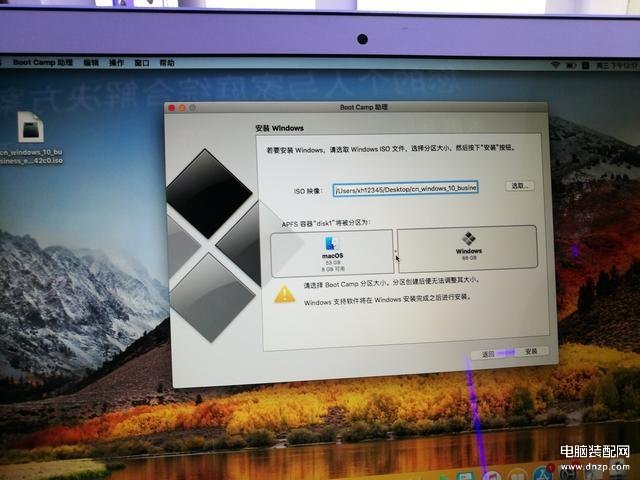640x480 pixels.
Task: Click the 安装 install button
Action: pos(531,351)
